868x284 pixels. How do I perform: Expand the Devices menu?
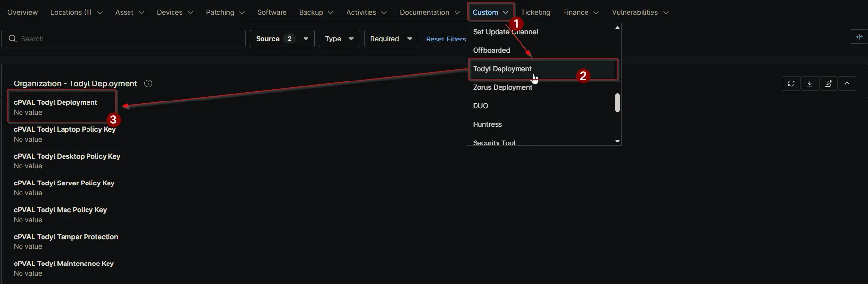pos(175,12)
